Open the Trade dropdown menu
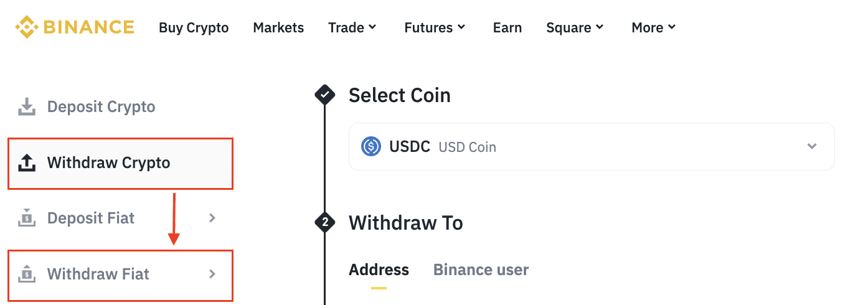868x305 pixels. pos(352,27)
